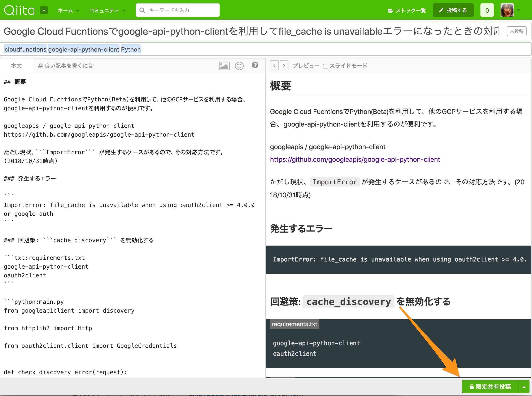Open the ホーム menu
This screenshot has height=396, width=532.
point(68,10)
